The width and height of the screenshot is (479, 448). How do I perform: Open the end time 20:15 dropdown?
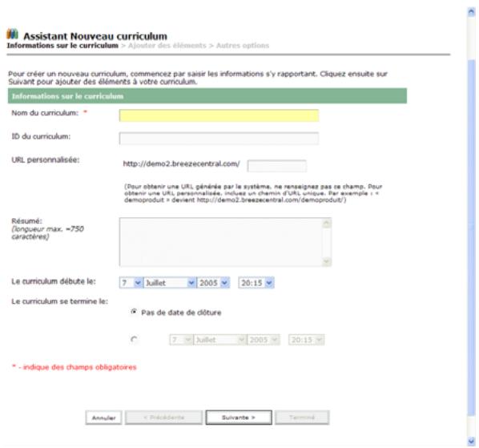coord(307,340)
